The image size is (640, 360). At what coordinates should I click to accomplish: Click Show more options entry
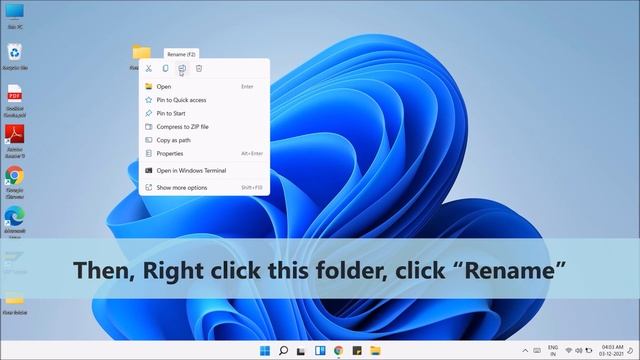coord(204,188)
